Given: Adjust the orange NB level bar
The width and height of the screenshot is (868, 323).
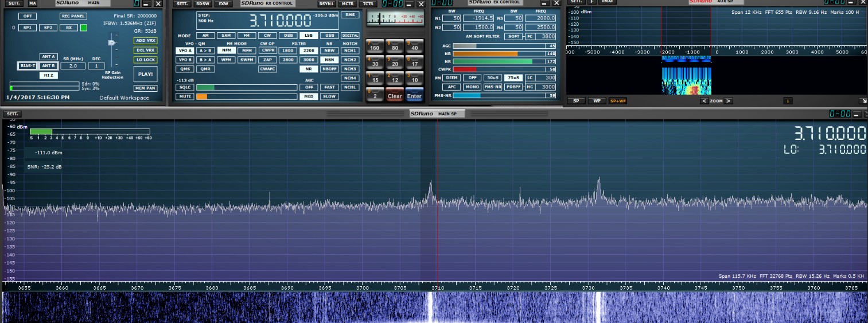Looking at the screenshot, I should [x=499, y=53].
